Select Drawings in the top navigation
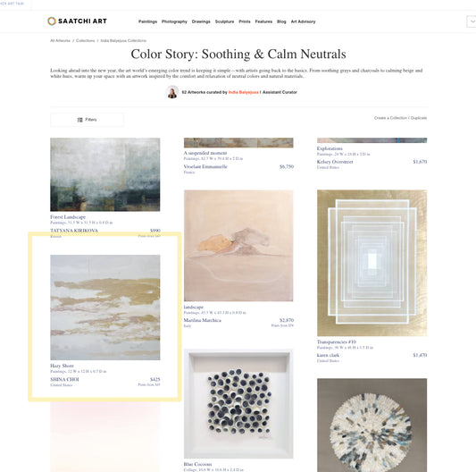The height and width of the screenshot is (472, 476). (201, 21)
